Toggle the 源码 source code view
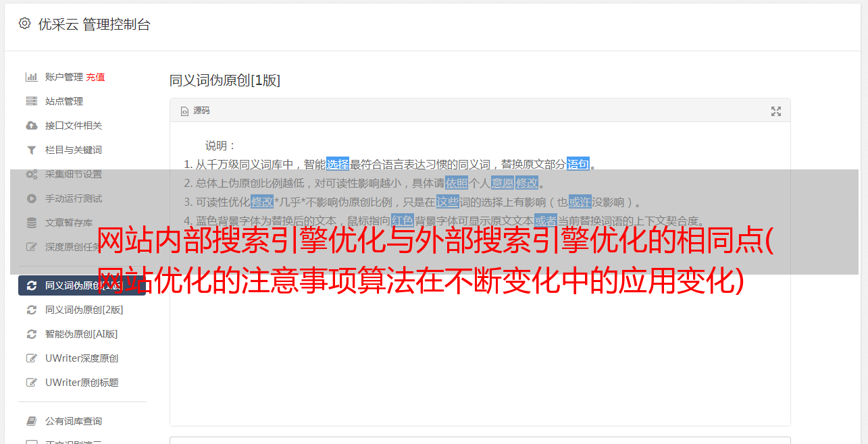The image size is (868, 444). coord(195,111)
